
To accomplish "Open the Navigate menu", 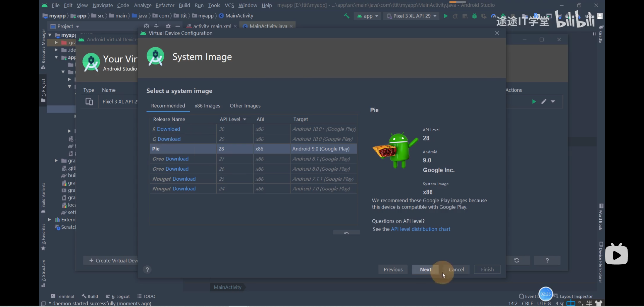I will (103, 5).
